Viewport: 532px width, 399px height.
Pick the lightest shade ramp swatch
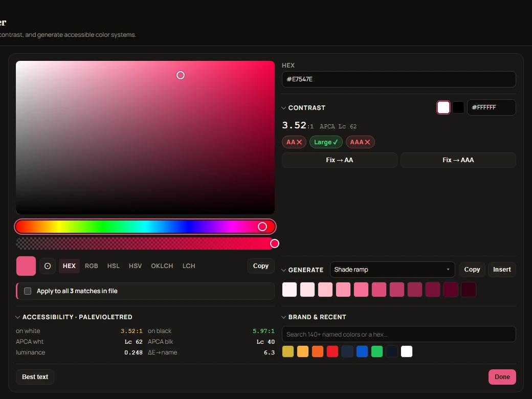(x=290, y=290)
